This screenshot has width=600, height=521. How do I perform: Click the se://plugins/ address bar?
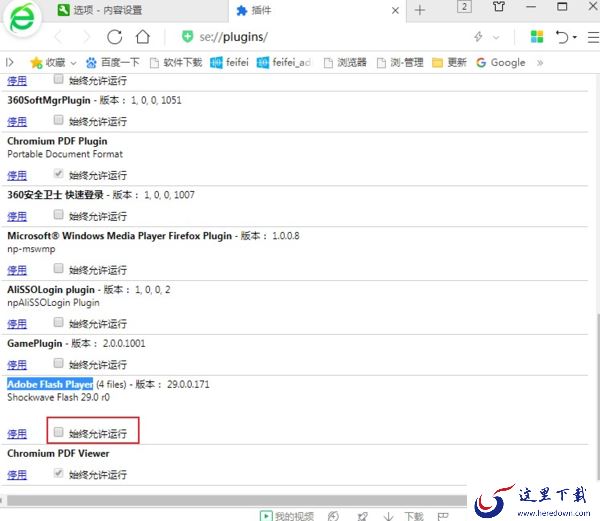(x=233, y=37)
